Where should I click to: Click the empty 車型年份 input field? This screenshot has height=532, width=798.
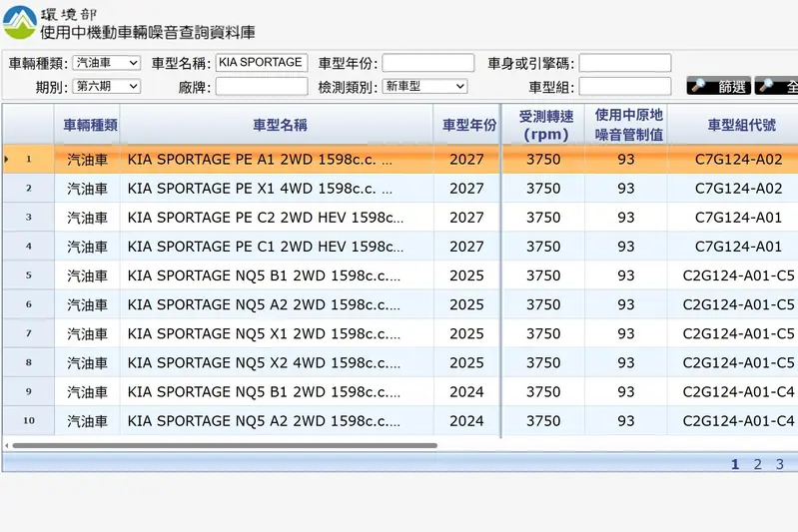428,63
